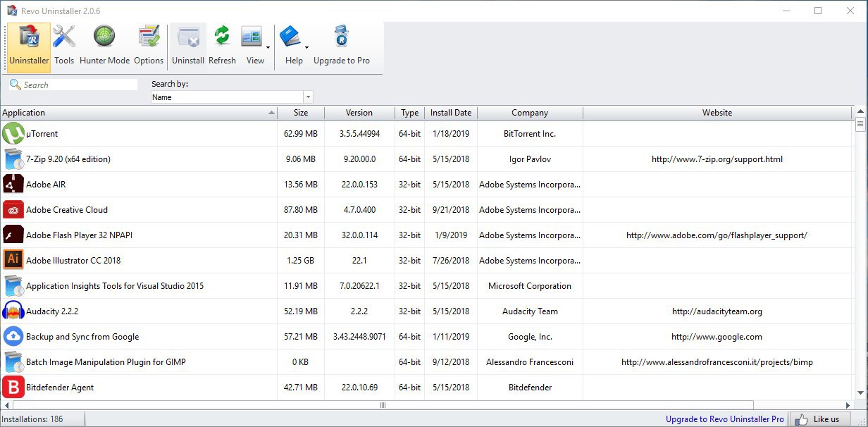Click the horizontal scrollbar thumb
This screenshot has width=868, height=427.
383,405
